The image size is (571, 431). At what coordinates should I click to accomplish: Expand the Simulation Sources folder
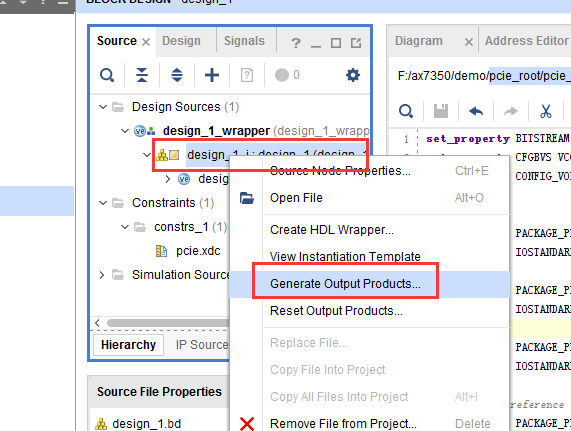tap(102, 275)
